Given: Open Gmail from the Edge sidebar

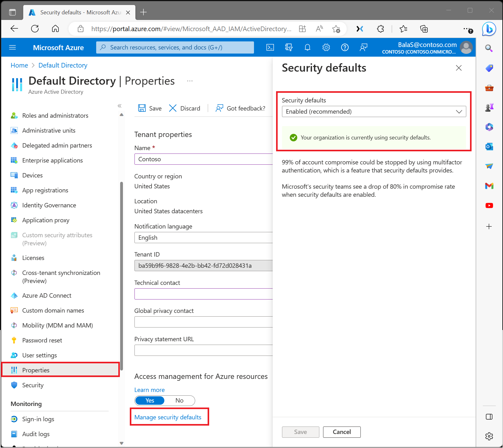Looking at the screenshot, I should [489, 186].
